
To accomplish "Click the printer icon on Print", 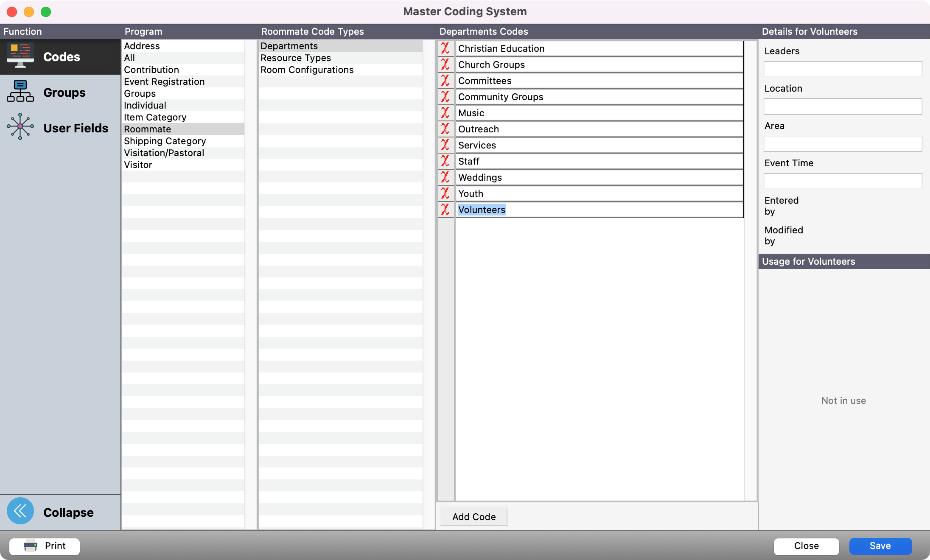I will coord(31,546).
